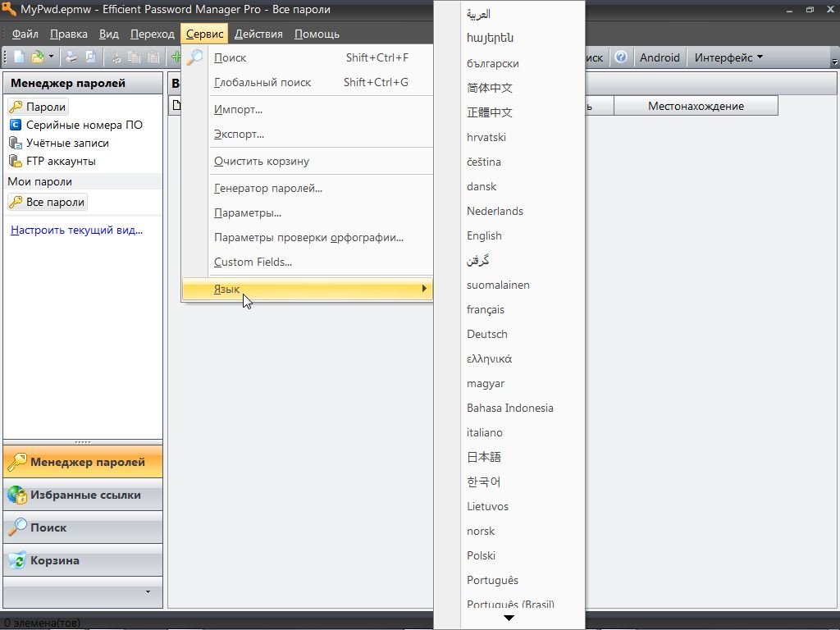The image size is (840, 630).
Task: Expand the Open file dropdown arrow
Action: (51, 57)
